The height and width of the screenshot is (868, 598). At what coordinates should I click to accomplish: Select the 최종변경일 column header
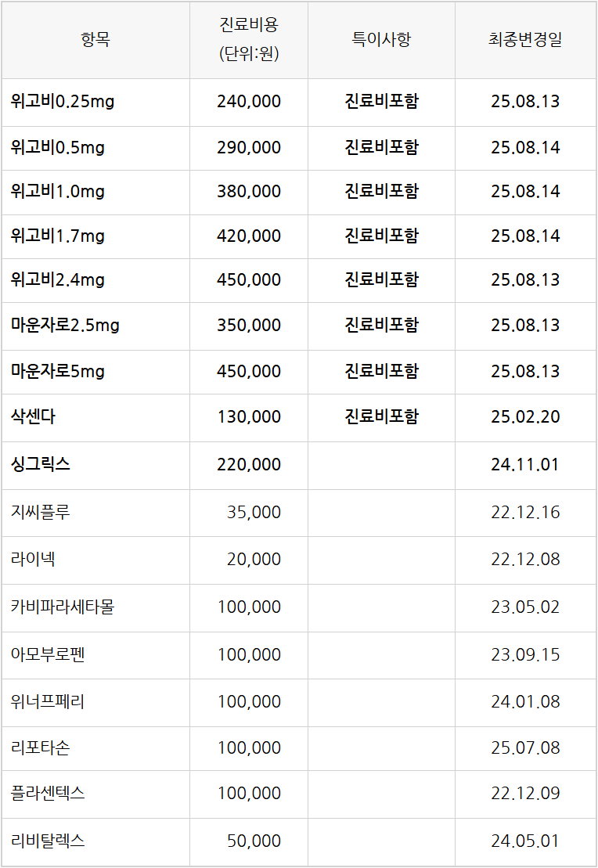tap(525, 39)
